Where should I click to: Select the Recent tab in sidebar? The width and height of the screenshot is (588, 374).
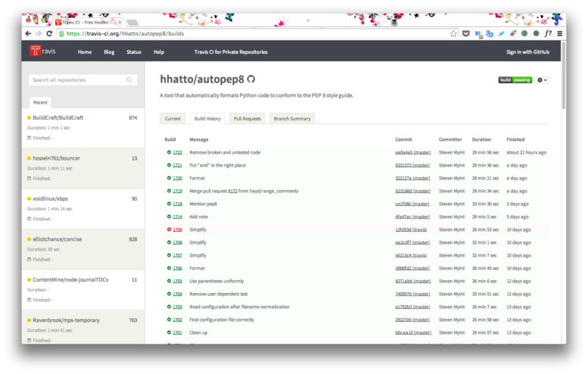coord(40,102)
